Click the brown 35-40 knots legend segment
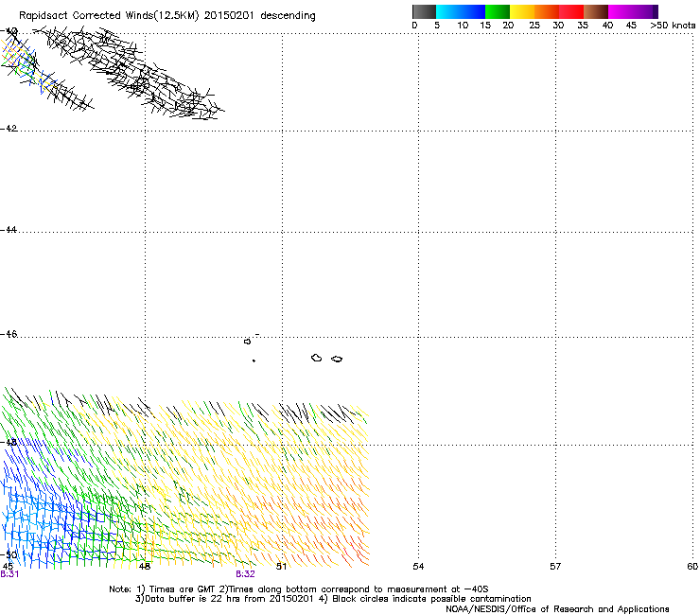The image size is (700, 615). 596,11
